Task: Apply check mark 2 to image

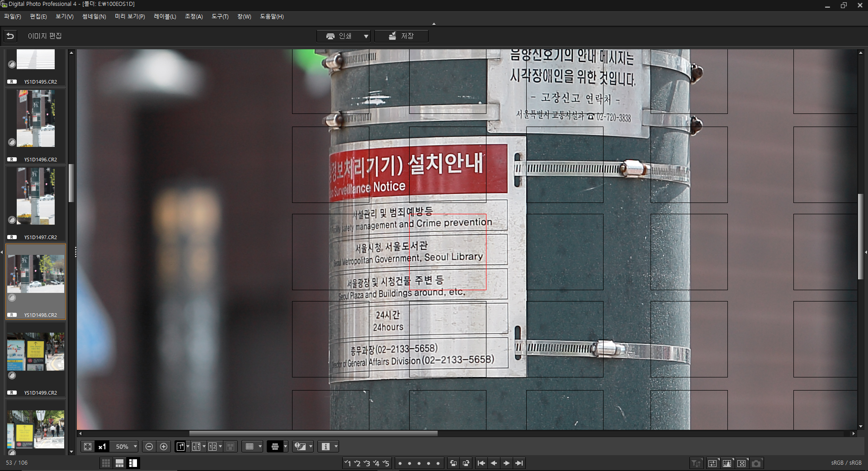Action: coord(357,463)
